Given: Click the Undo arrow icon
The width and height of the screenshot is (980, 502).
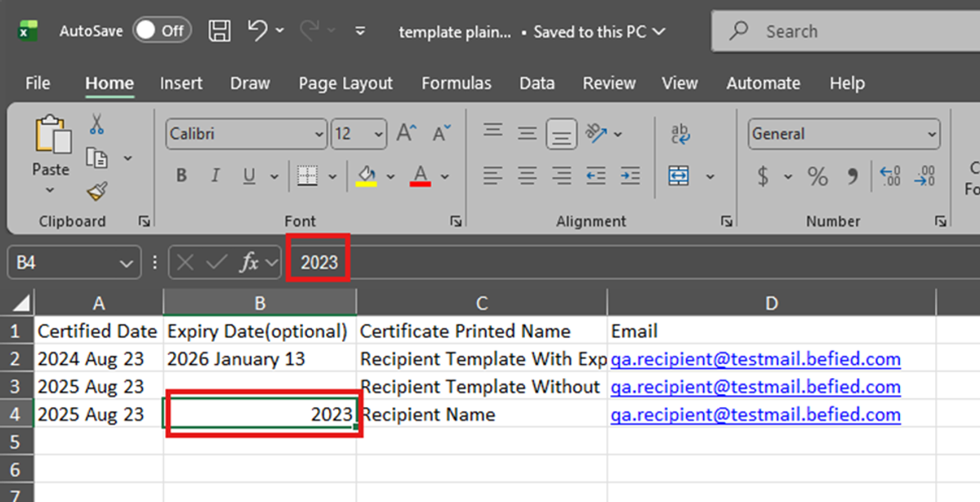Looking at the screenshot, I should click(x=256, y=30).
